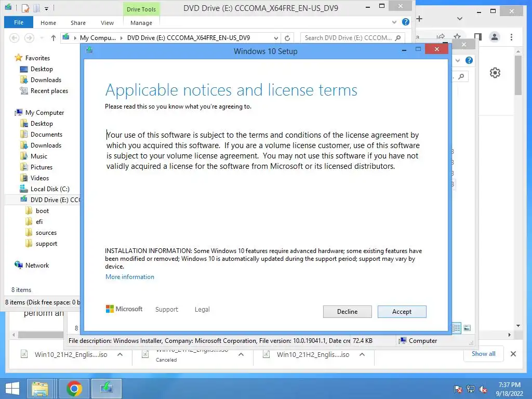
Task: Open the efi folder
Action: (39, 221)
